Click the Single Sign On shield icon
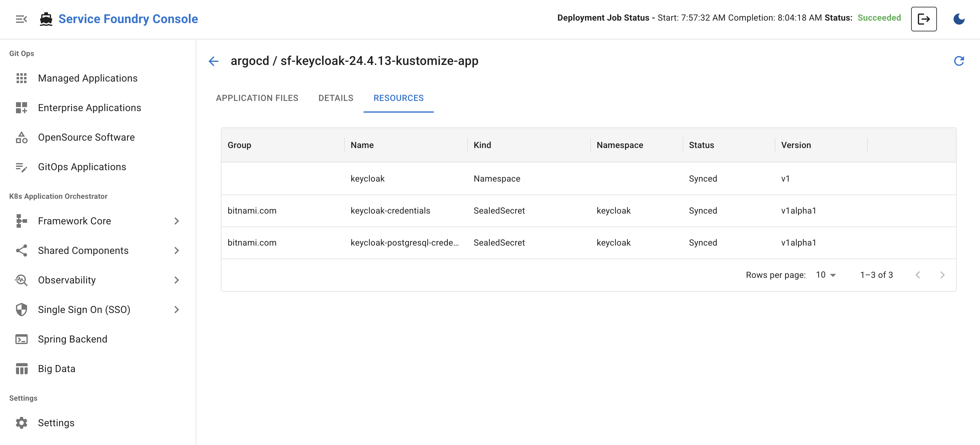 [x=22, y=310]
